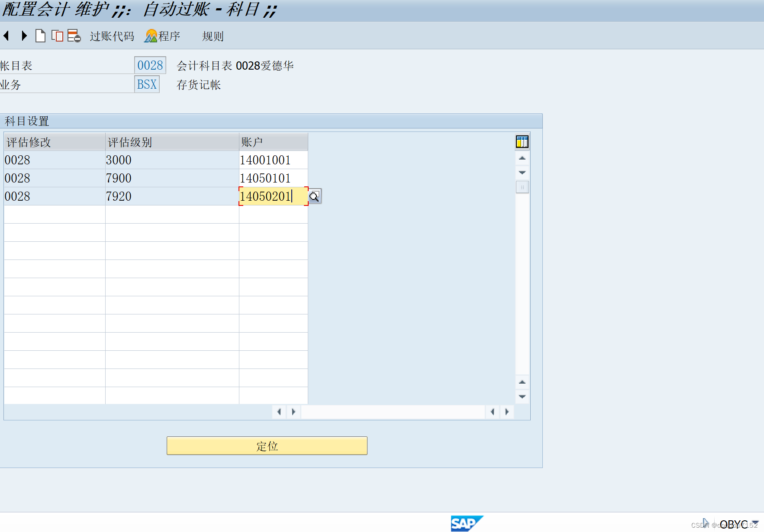Open the table configuration icon above the scrollbar

click(522, 141)
